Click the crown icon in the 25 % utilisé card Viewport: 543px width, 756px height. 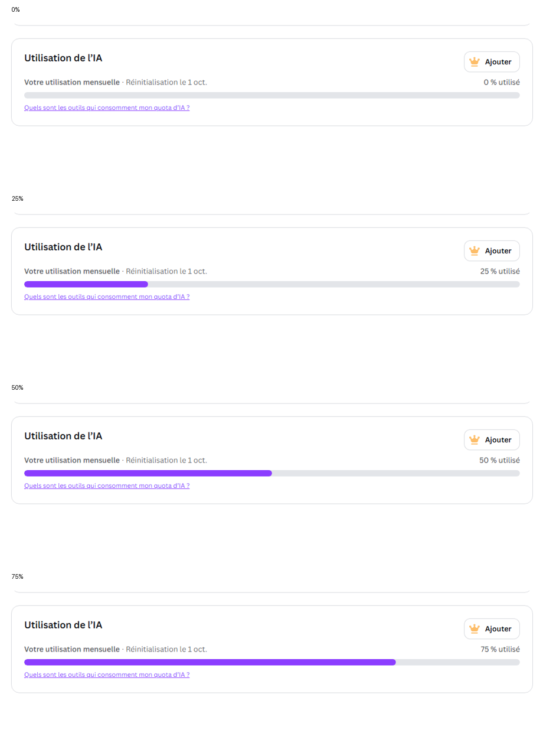474,250
